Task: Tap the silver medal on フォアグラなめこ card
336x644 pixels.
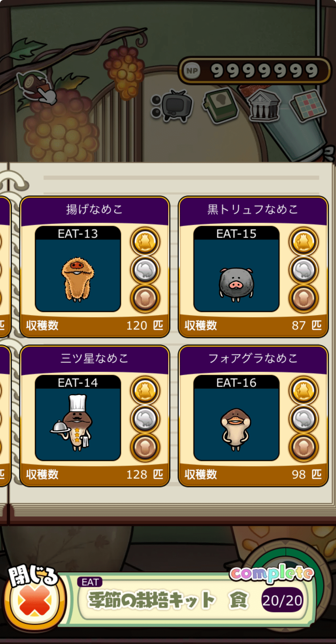Action: 303,419
